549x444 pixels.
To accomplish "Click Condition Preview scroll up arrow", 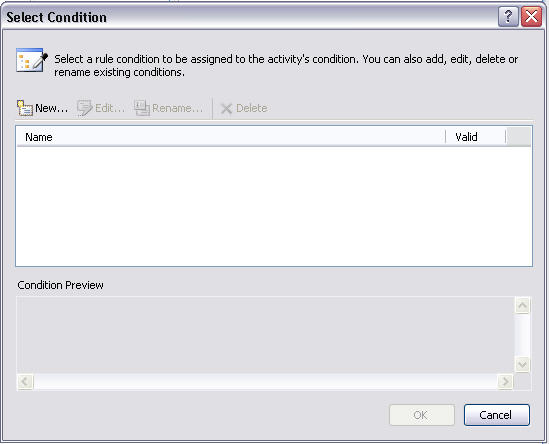I will pos(522,306).
